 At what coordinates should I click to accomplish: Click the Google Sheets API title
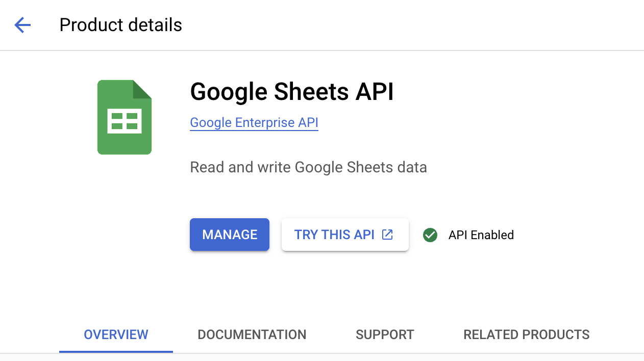(292, 92)
